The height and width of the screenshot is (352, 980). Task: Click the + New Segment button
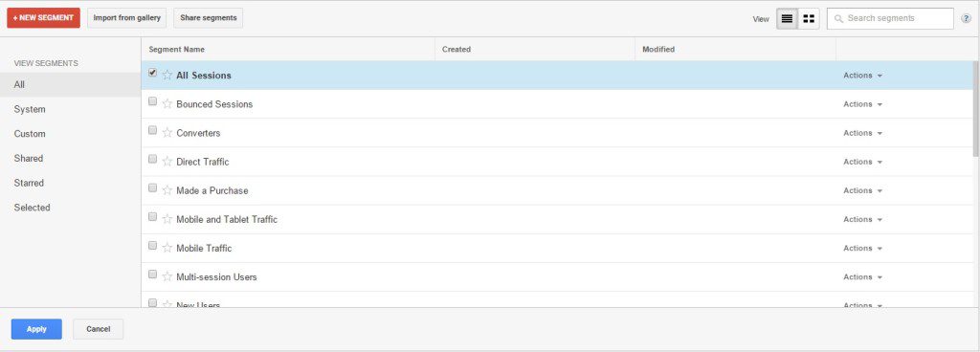pos(44,18)
